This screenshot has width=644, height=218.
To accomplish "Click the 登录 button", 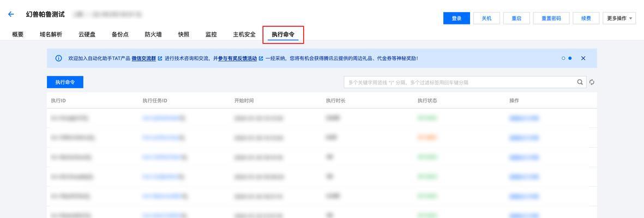I will tap(457, 18).
